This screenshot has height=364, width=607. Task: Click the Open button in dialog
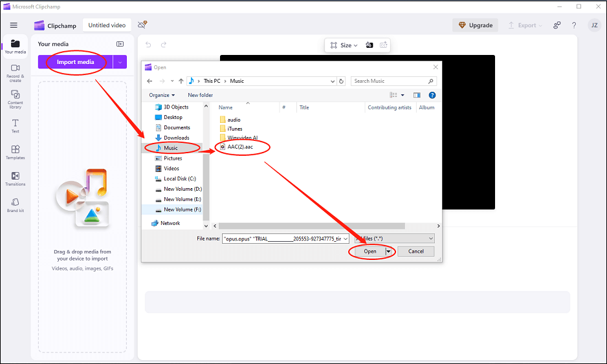pos(370,252)
